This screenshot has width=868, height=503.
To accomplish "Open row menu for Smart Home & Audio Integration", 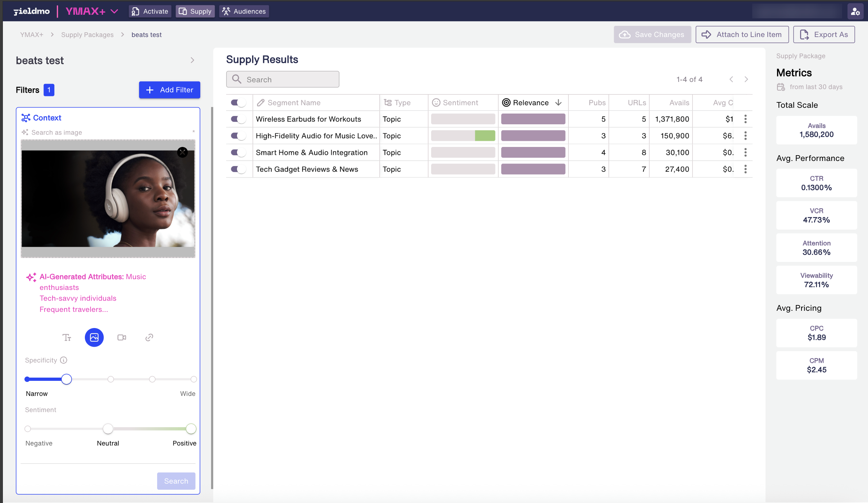I will (745, 152).
